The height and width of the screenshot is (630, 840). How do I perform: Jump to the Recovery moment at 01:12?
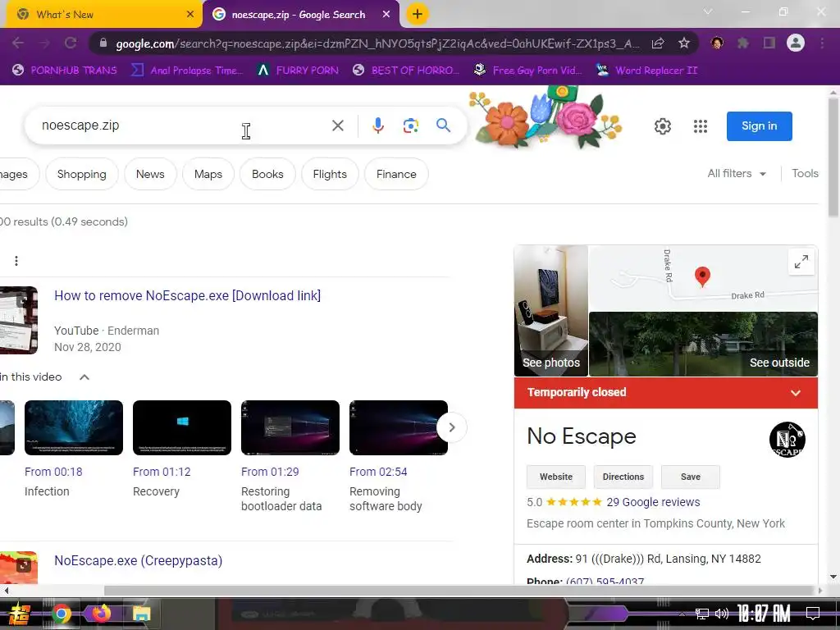[x=182, y=427]
